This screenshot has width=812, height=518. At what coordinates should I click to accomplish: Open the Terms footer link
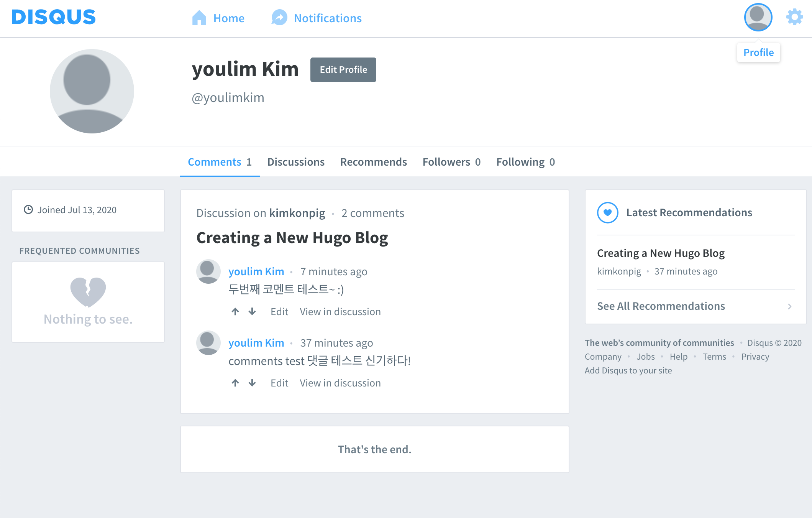click(x=714, y=357)
